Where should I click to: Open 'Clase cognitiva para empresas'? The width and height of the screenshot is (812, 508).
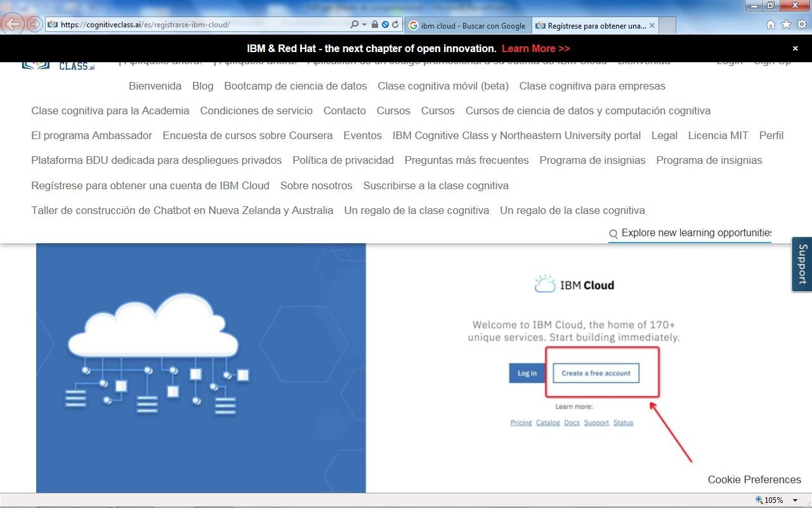[593, 86]
